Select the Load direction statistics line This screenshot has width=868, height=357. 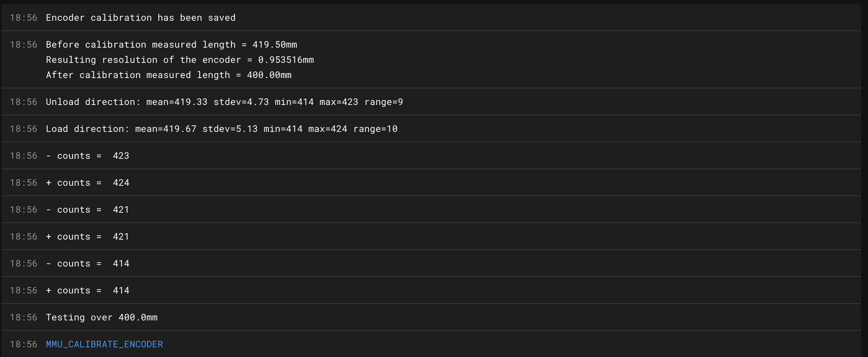221,129
